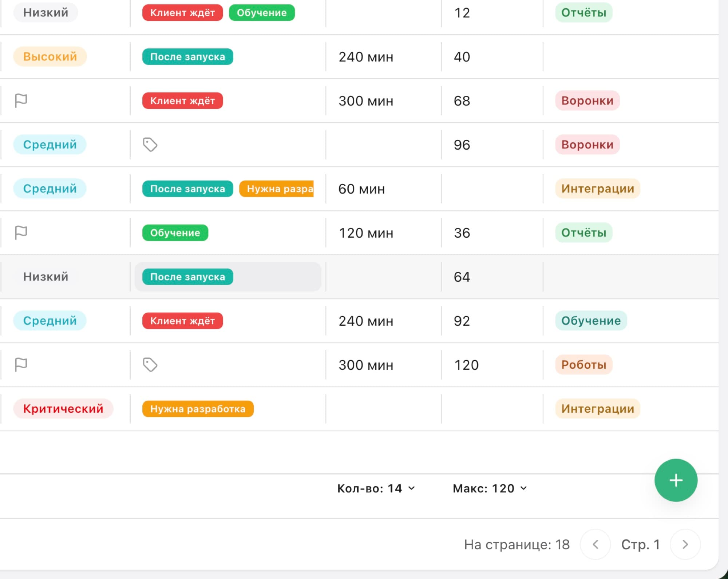Click Клиент ждёт tag in the 12 row

click(182, 13)
